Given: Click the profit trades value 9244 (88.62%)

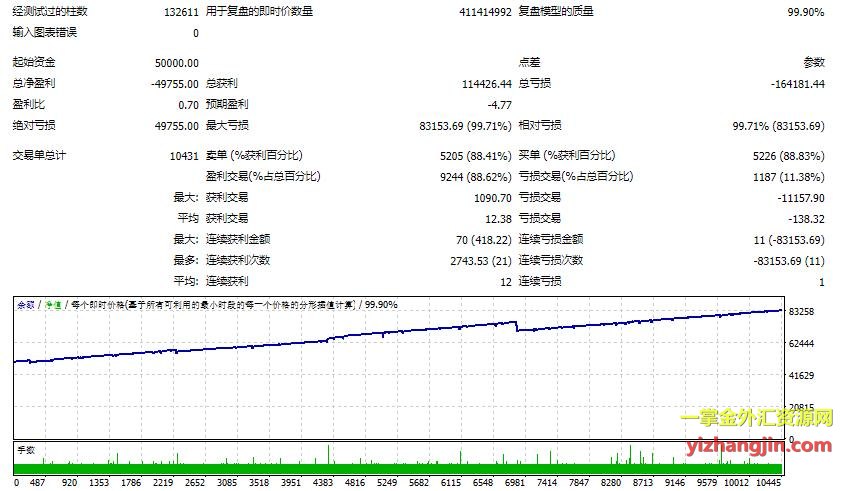Looking at the screenshot, I should click(475, 177).
